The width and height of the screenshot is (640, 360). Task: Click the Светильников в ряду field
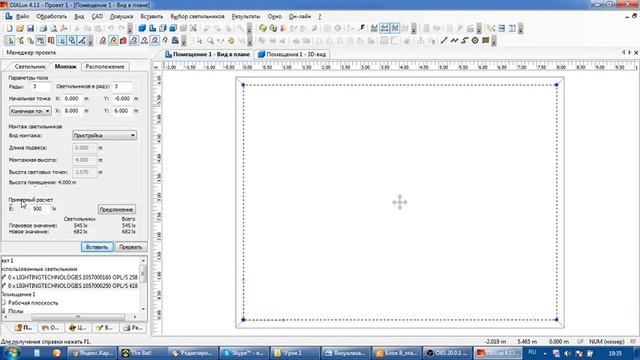click(122, 87)
